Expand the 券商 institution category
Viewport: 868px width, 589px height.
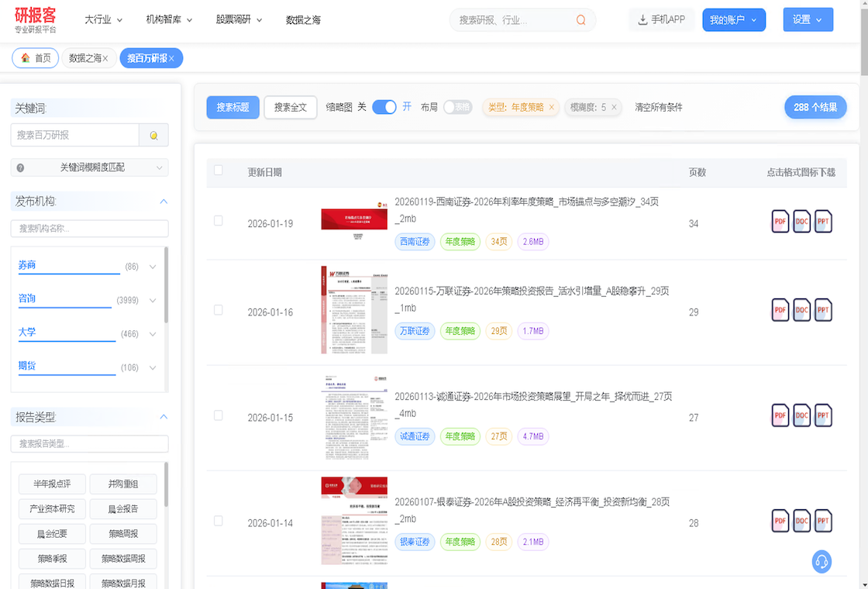click(x=152, y=267)
